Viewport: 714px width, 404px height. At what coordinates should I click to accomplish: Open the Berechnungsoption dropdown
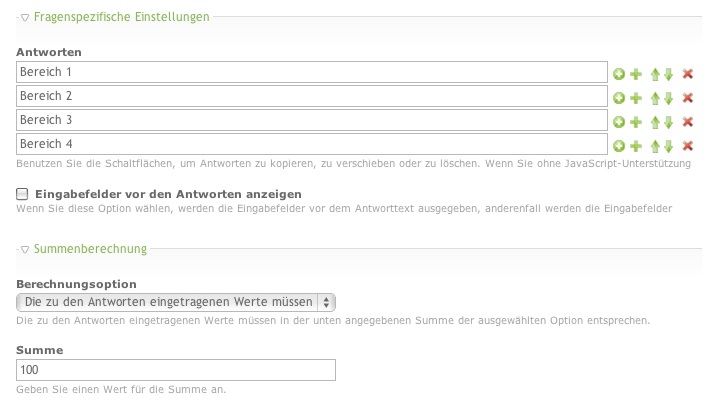click(176, 301)
